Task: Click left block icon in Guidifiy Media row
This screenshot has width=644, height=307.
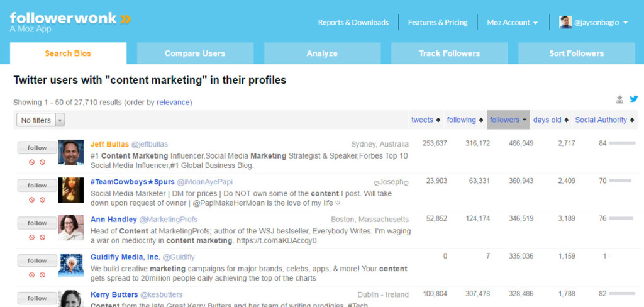Action: coord(31,275)
